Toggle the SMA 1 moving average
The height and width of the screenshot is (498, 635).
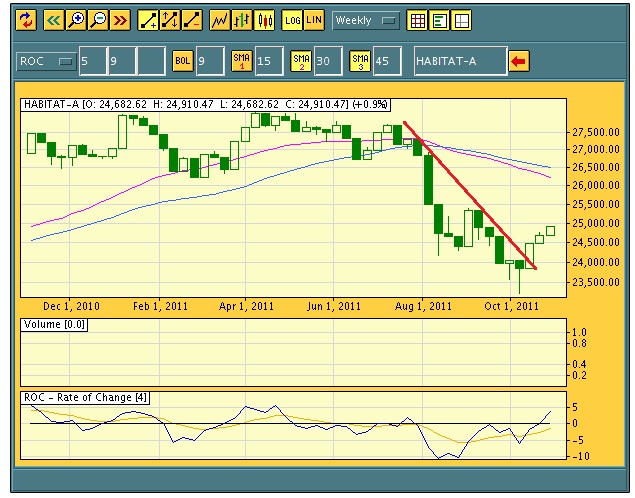tap(241, 62)
